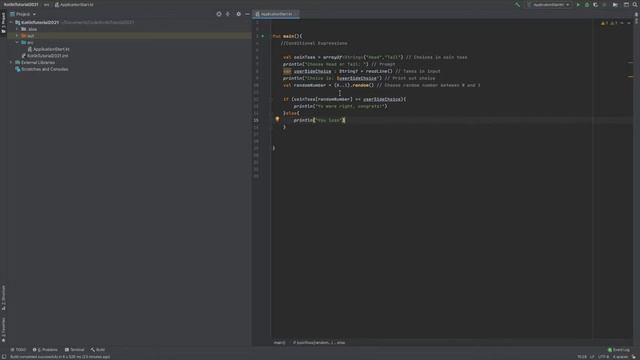
Task: Run with coverage icon in toolbar
Action: coord(596,4)
